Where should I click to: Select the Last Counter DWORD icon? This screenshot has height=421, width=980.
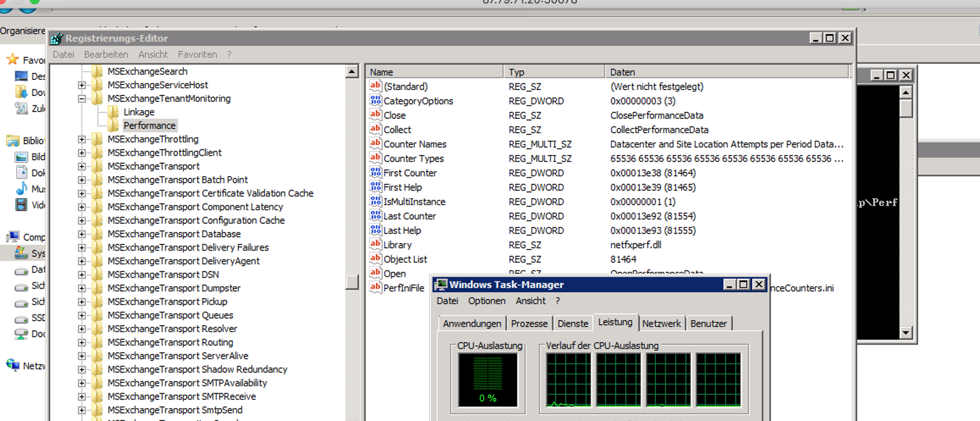(x=375, y=216)
